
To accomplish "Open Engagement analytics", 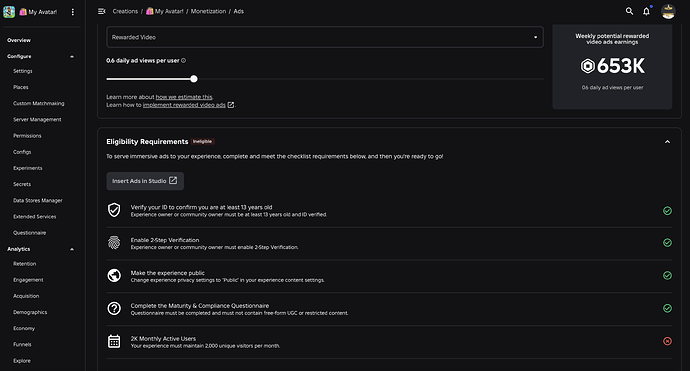I will tap(28, 280).
